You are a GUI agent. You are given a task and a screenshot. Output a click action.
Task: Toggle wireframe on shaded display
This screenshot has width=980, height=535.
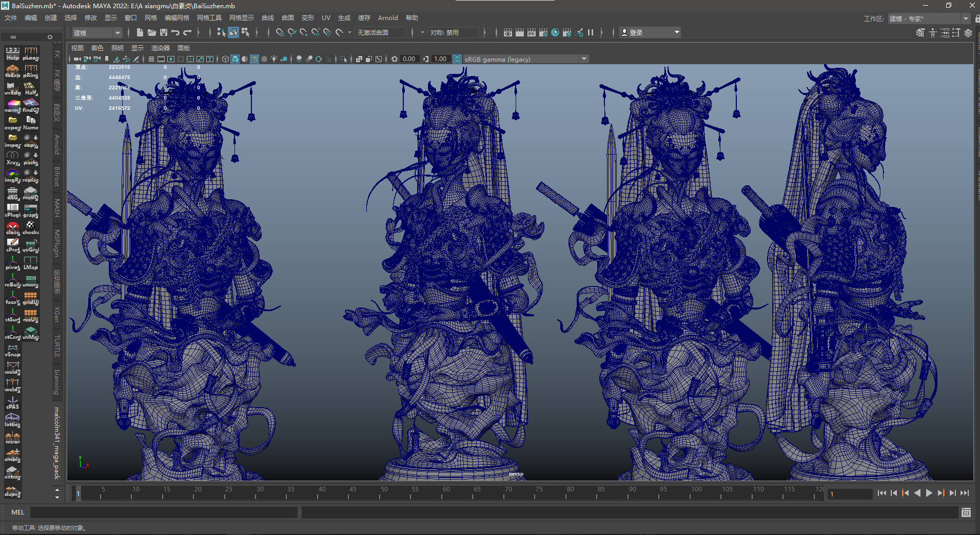pyautogui.click(x=254, y=59)
